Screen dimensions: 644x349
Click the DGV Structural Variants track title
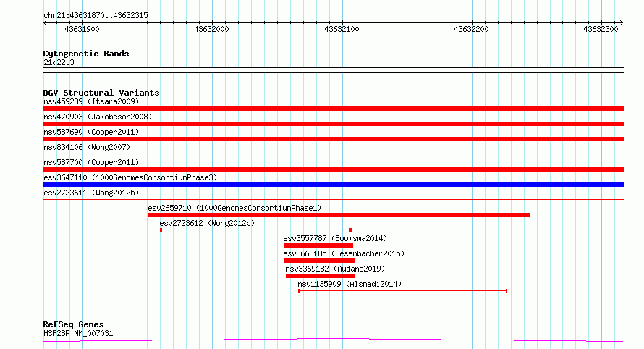click(x=101, y=93)
